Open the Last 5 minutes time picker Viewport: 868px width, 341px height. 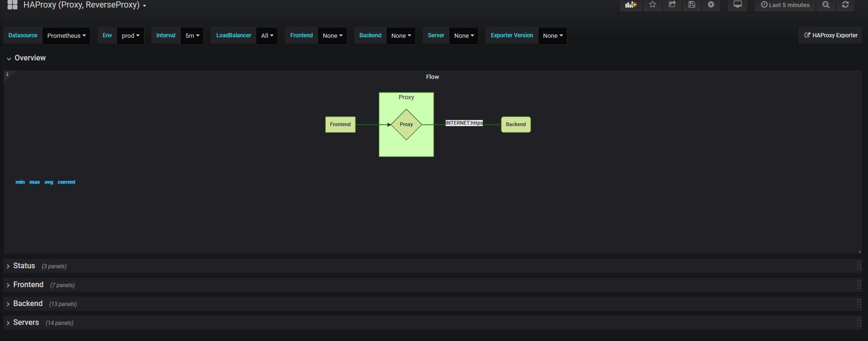[785, 5]
